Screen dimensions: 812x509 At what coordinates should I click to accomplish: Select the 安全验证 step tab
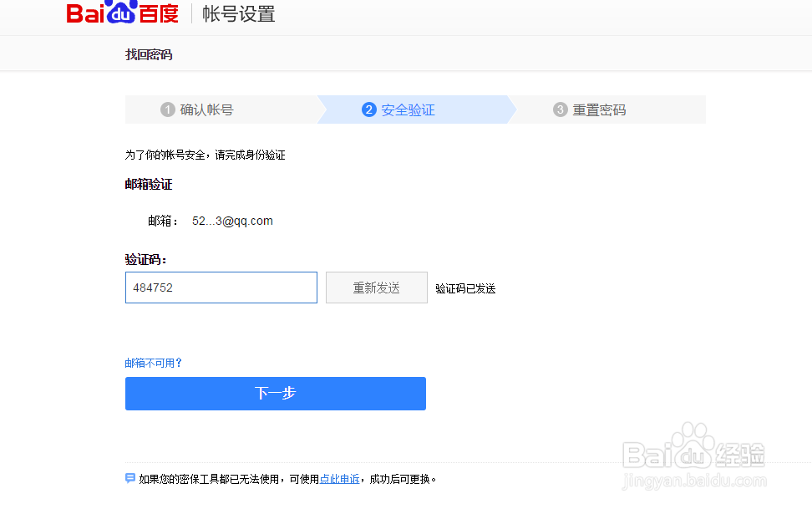(417, 109)
